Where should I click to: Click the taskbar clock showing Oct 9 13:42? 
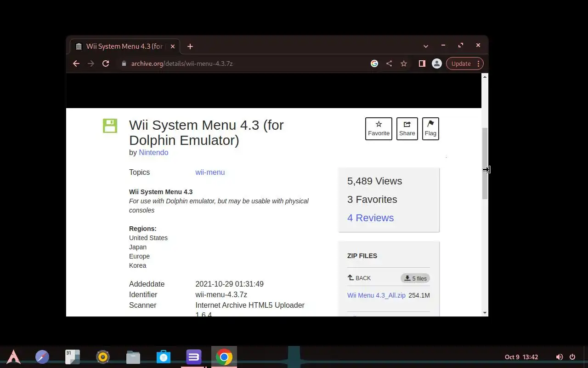(x=521, y=357)
